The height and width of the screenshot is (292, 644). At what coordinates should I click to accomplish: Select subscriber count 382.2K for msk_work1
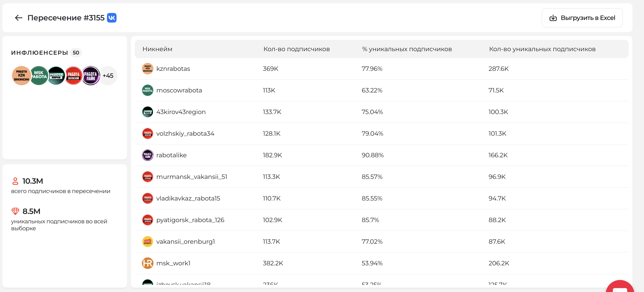(x=273, y=263)
